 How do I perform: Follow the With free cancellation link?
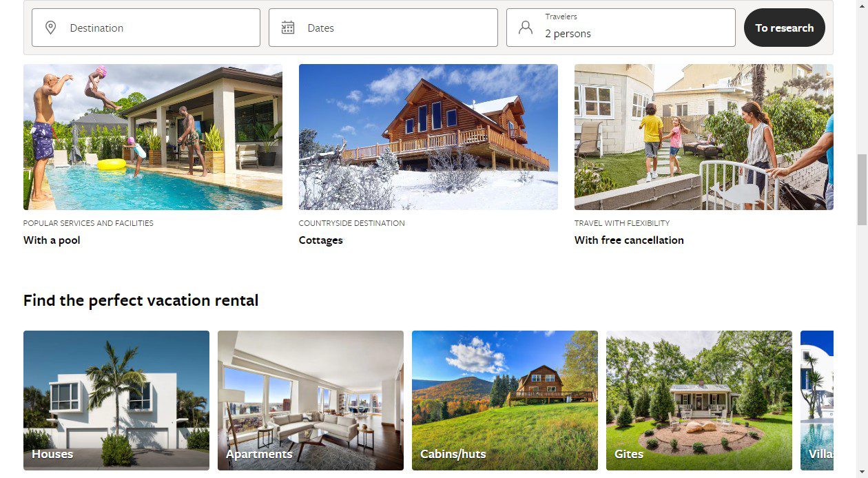(629, 240)
